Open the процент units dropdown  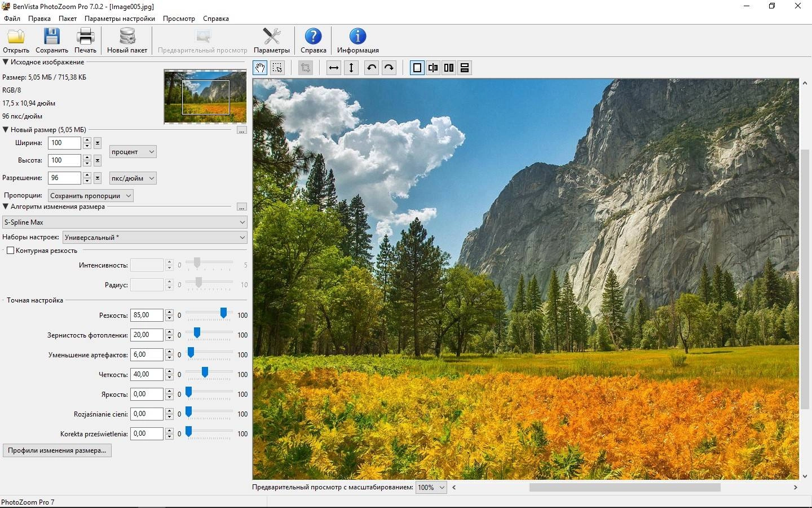pyautogui.click(x=133, y=152)
